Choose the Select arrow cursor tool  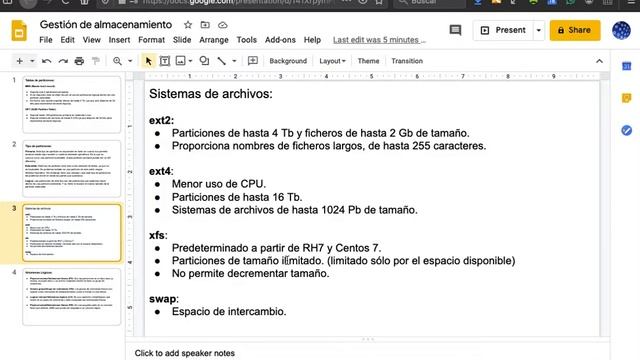(x=148, y=61)
